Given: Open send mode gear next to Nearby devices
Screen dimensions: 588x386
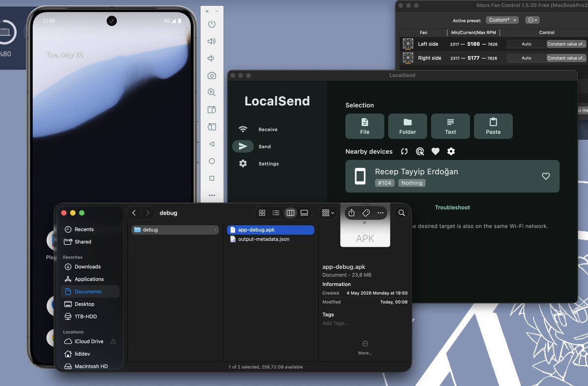Looking at the screenshot, I should click(451, 151).
